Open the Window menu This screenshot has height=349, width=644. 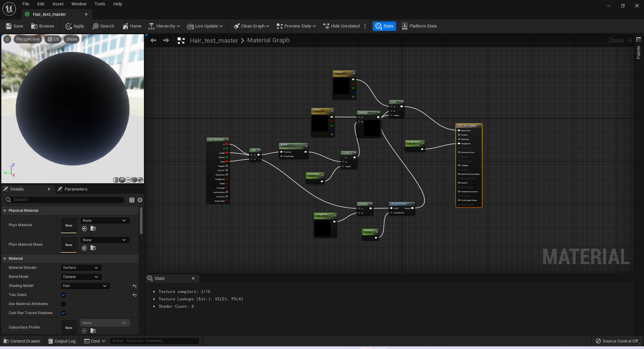tap(78, 4)
